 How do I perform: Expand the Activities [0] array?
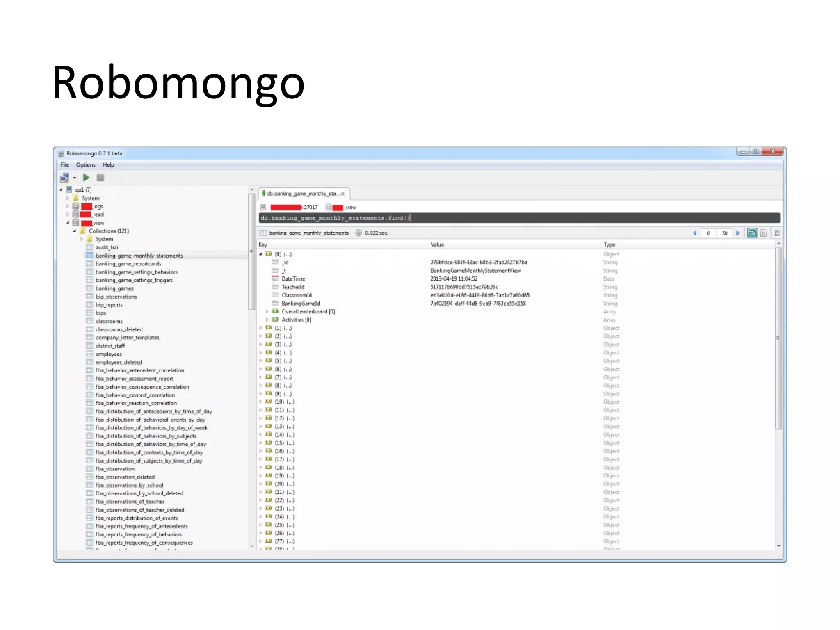(x=267, y=320)
